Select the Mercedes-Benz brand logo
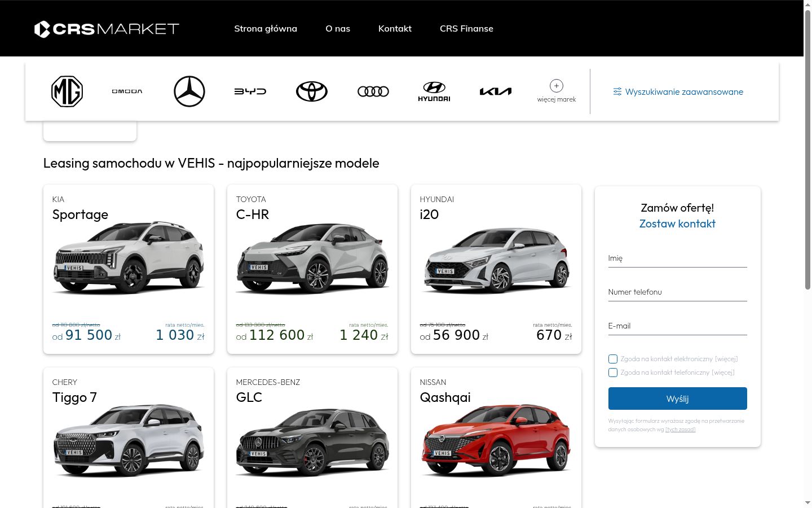This screenshot has height=508, width=812. pyautogui.click(x=189, y=91)
